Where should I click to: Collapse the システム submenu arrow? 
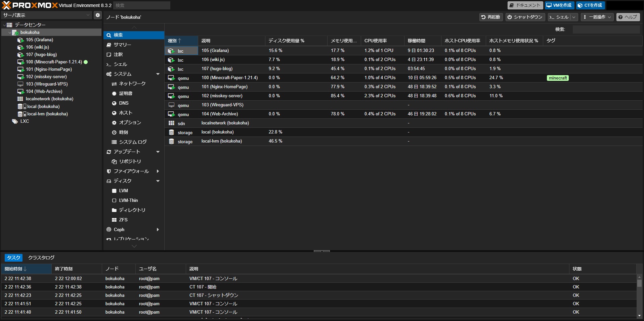pos(158,74)
